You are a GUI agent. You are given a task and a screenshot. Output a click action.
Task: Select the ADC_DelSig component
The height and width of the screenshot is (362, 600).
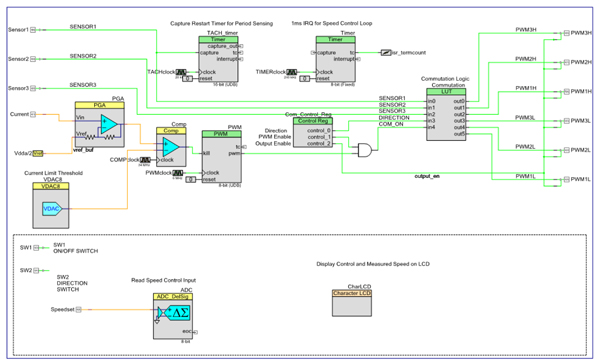tap(173, 316)
